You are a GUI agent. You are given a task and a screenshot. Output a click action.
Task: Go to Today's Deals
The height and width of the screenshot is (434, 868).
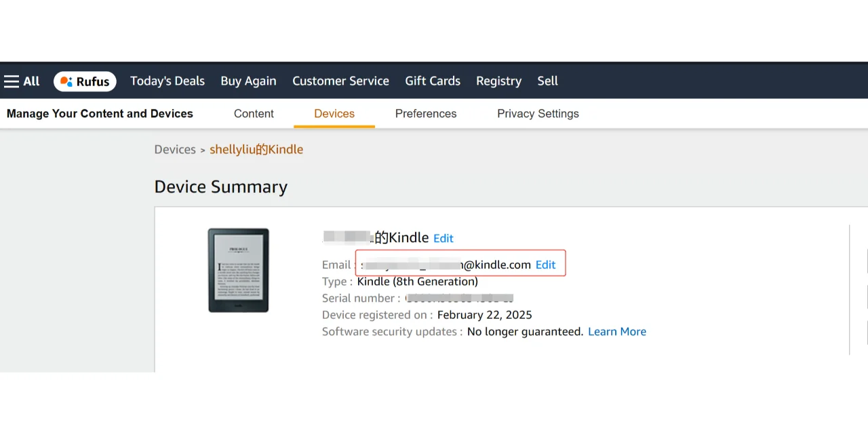pyautogui.click(x=167, y=81)
